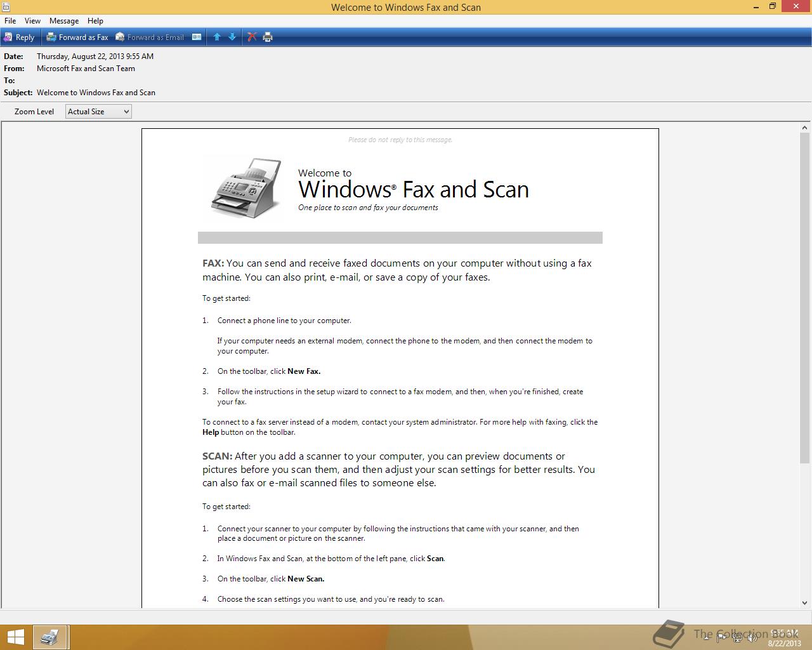This screenshot has height=650, width=812.
Task: Open Action Center flag icon
Action: (x=721, y=637)
